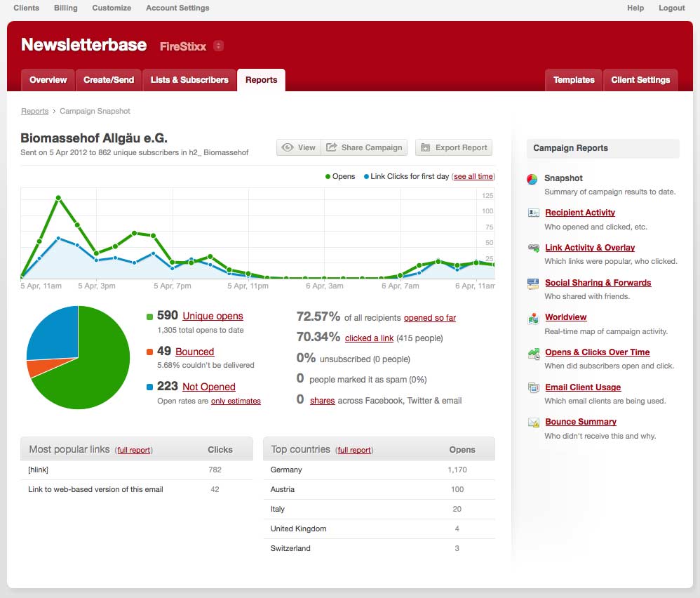Click the green Unique opens color swatch

pyautogui.click(x=150, y=317)
